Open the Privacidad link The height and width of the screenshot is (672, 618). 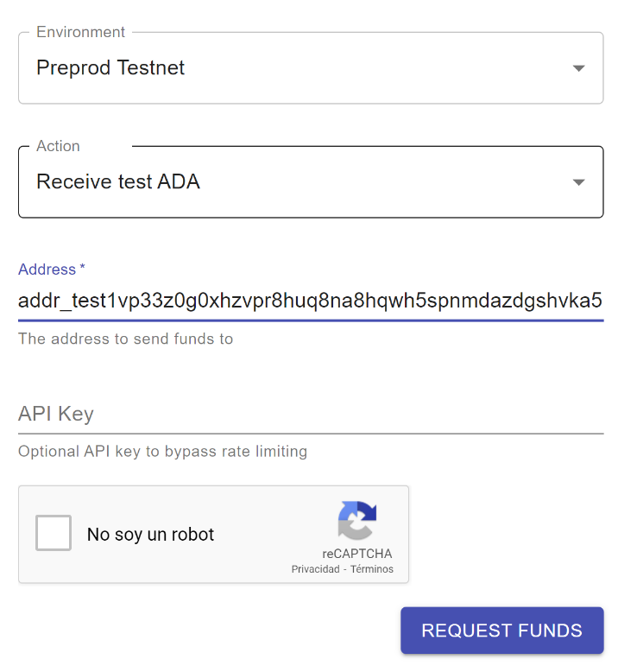pyautogui.click(x=315, y=569)
